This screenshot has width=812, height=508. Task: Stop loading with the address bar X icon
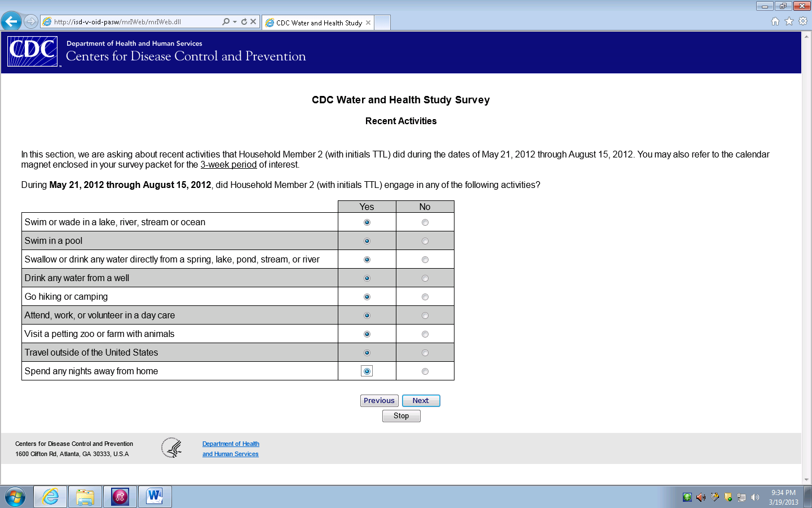click(253, 21)
